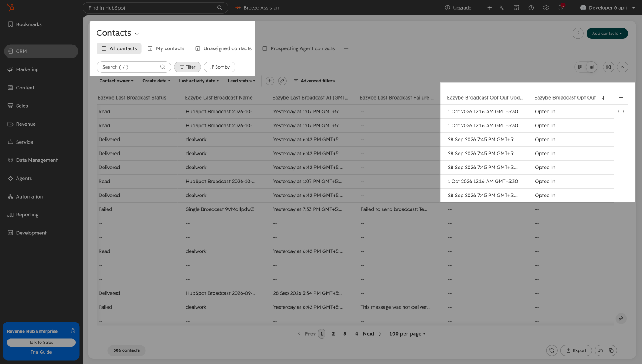The height and width of the screenshot is (364, 642).
Task: Open table settings gear icon
Action: pos(608,67)
